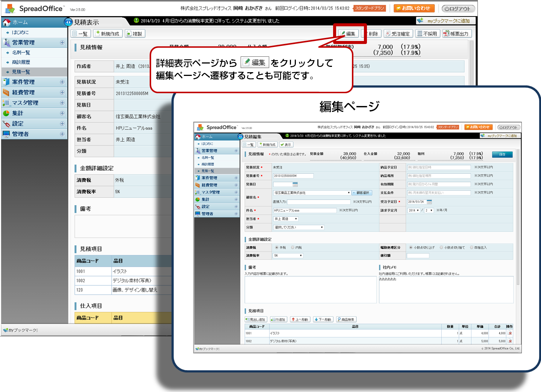Delete the デジタル素材(写真) row with its X icon
The width and height of the screenshot is (541, 392).
510,341
